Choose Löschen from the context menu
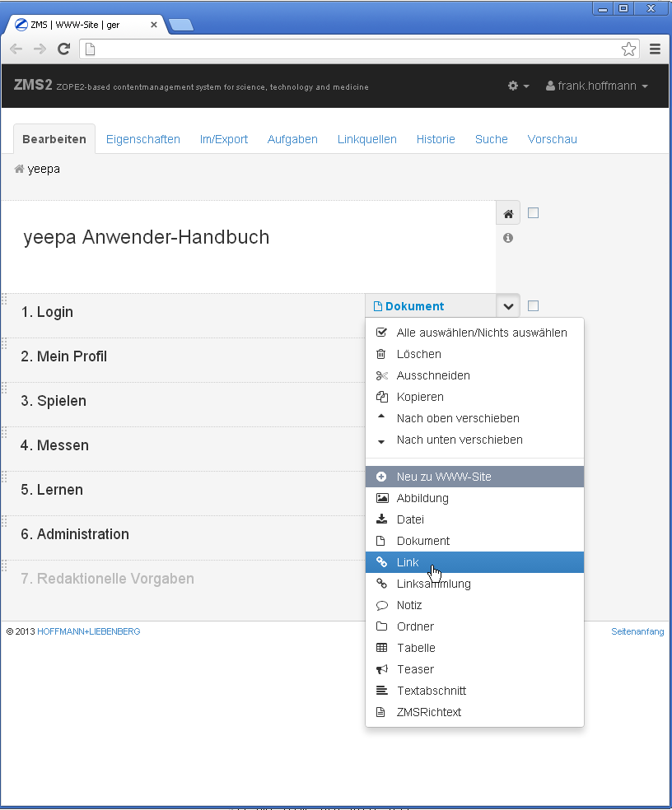672x810 pixels. pyautogui.click(x=474, y=354)
